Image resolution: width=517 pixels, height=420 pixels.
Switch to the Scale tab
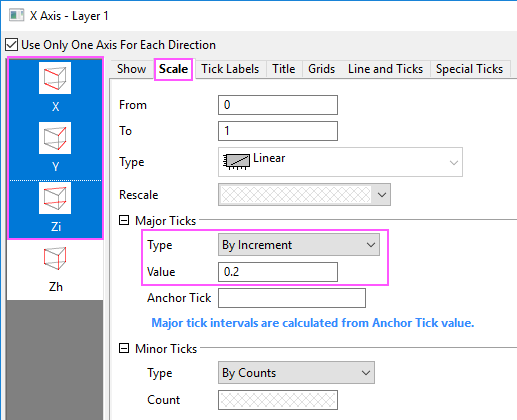click(x=173, y=69)
